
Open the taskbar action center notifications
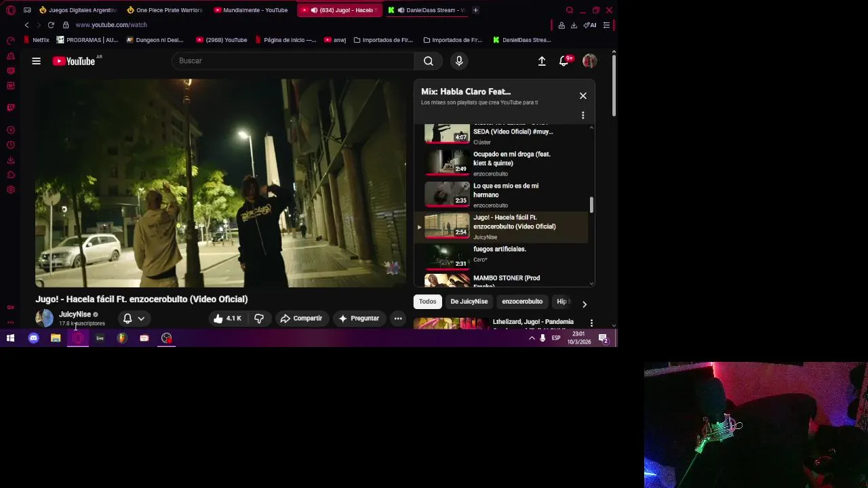(603, 338)
